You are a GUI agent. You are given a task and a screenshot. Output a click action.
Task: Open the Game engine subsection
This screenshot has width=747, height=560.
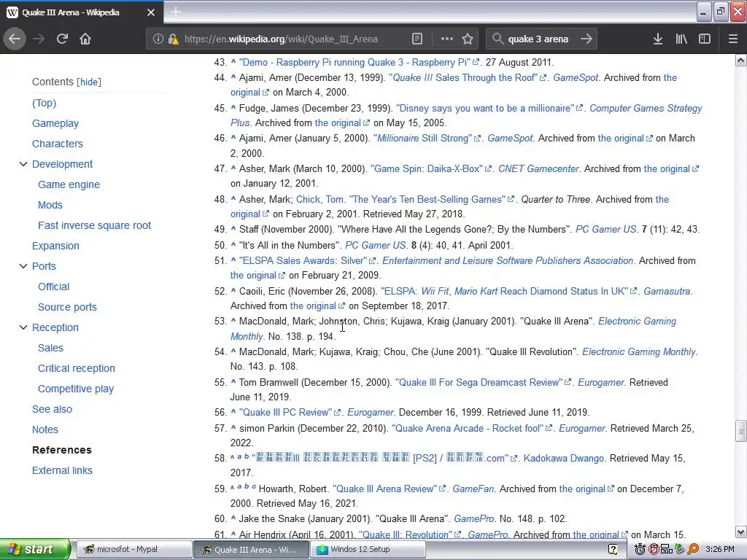(x=69, y=184)
